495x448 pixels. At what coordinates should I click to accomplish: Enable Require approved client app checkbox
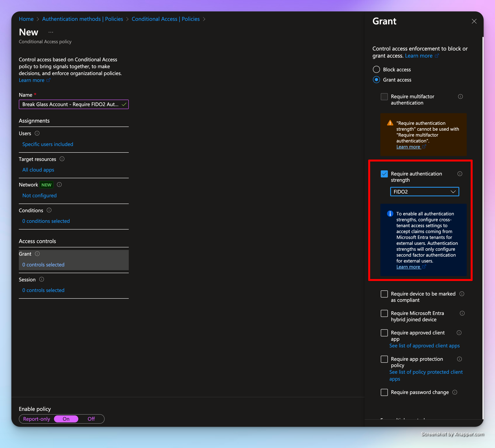tap(384, 333)
